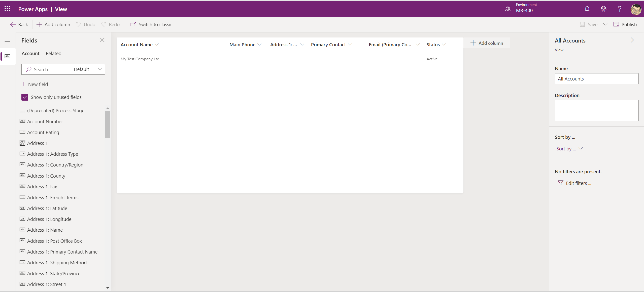
Task: Click the fields list scrollbar thumb
Action: coord(108,124)
